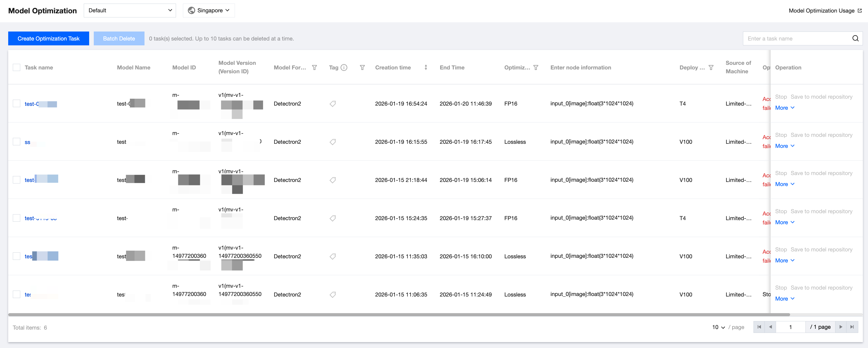Sort by Creation time arrow icon

coord(426,67)
